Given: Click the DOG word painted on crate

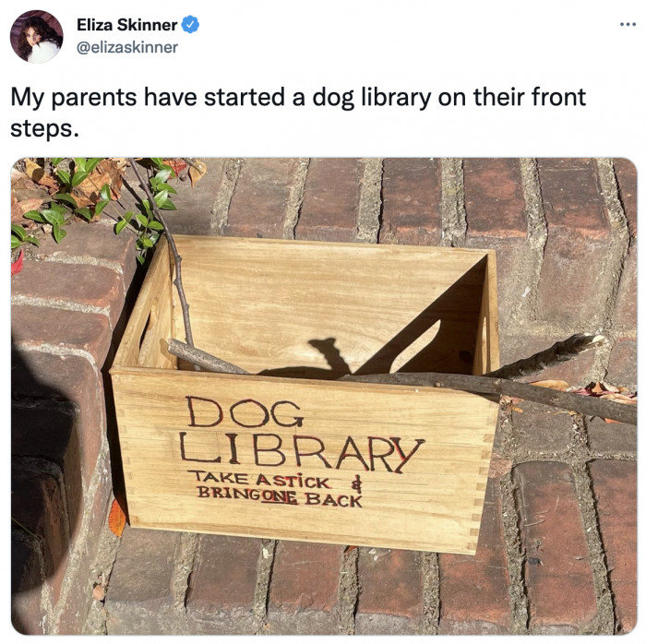Looking at the screenshot, I should (245, 413).
